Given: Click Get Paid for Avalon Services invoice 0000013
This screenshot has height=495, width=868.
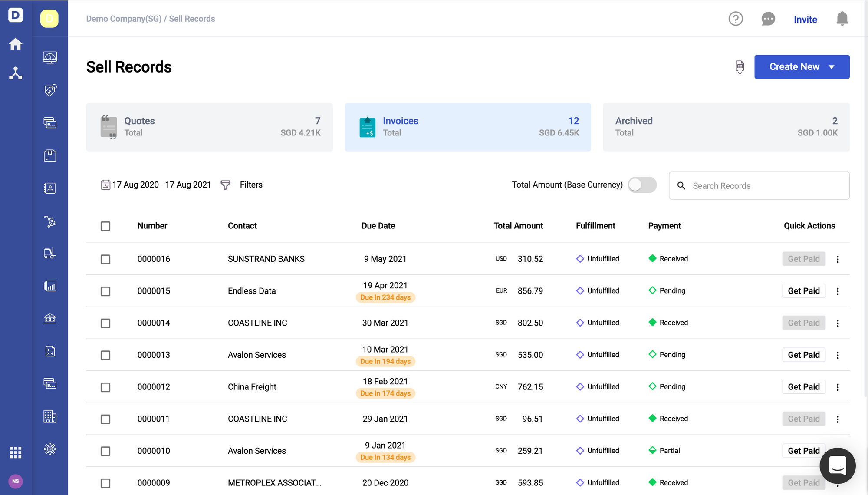Looking at the screenshot, I should tap(804, 355).
